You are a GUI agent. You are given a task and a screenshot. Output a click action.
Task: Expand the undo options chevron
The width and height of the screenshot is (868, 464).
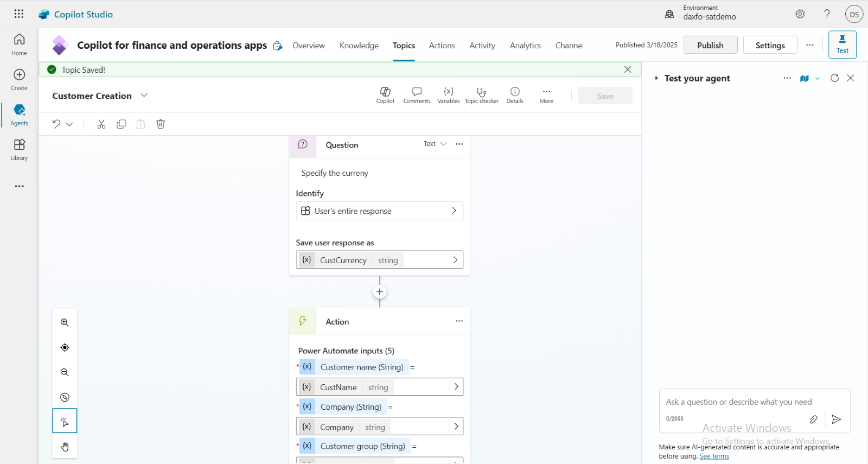pyautogui.click(x=69, y=124)
